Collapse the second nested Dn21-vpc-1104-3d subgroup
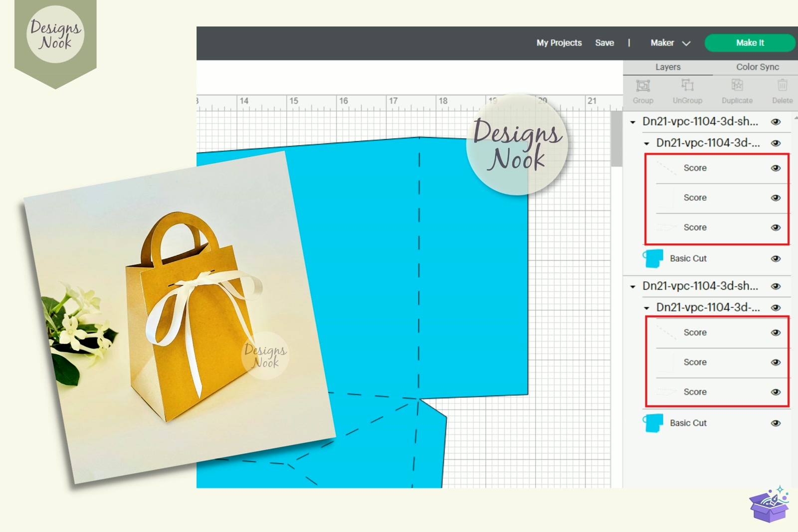Viewport: 798px width, 532px height. coord(646,308)
